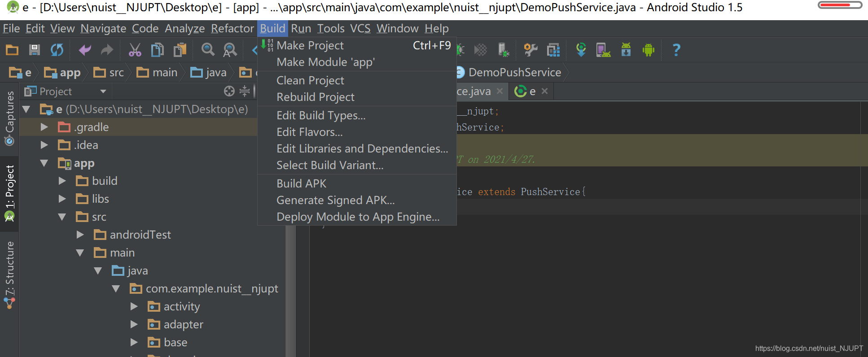The height and width of the screenshot is (357, 868).
Task: Click the Collapse All icon in Project panel
Action: 245,91
